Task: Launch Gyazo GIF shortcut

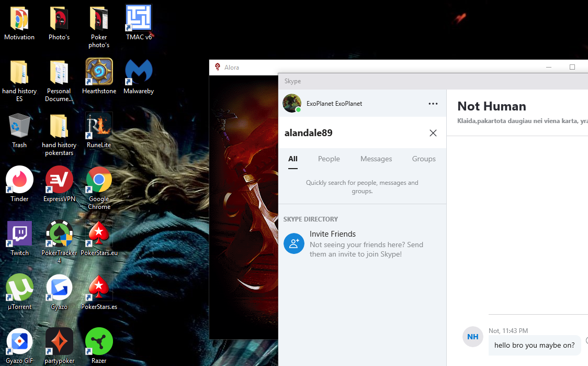Action: point(19,341)
